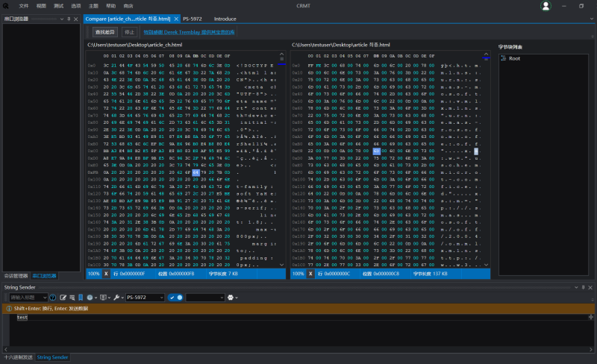Open the 视图 menu

(41, 6)
